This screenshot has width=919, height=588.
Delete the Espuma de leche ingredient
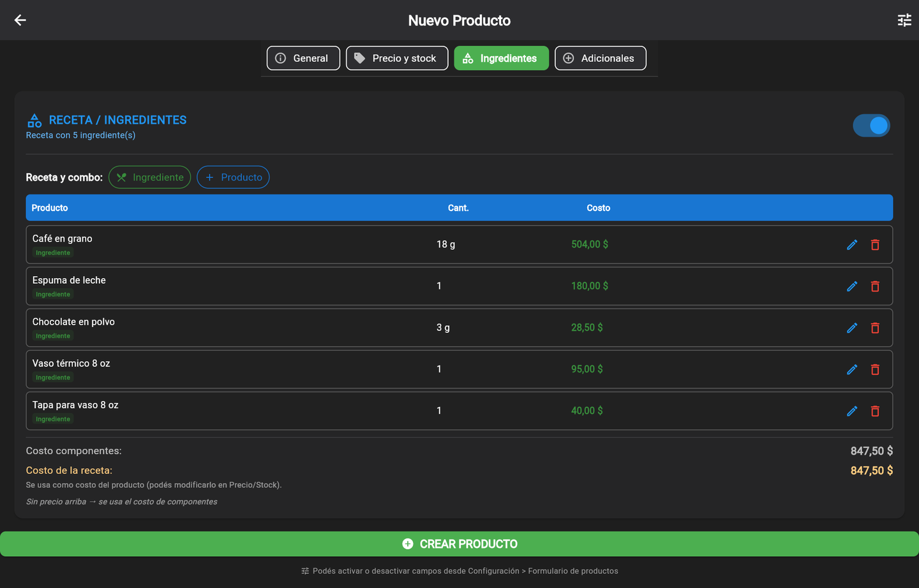click(875, 286)
